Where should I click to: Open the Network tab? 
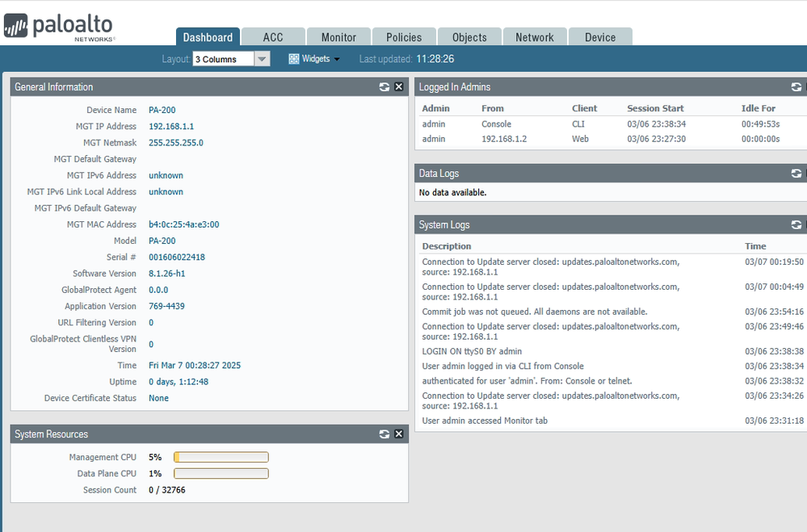(535, 37)
